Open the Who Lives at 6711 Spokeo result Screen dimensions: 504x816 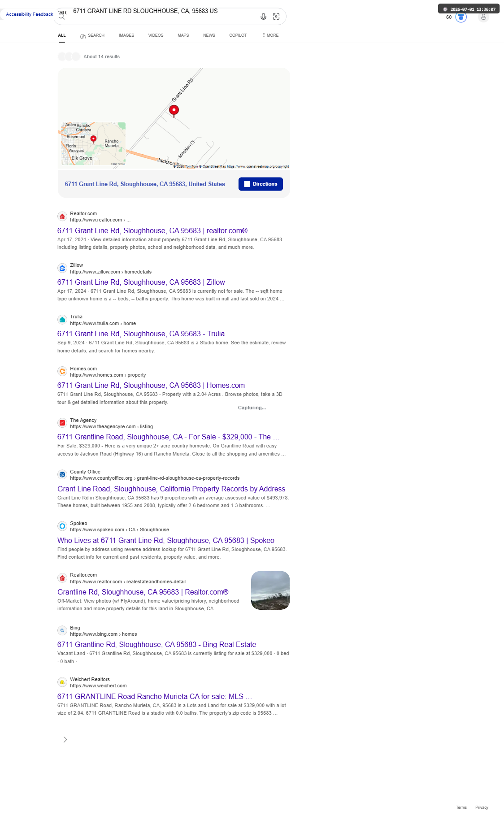pyautogui.click(x=166, y=541)
